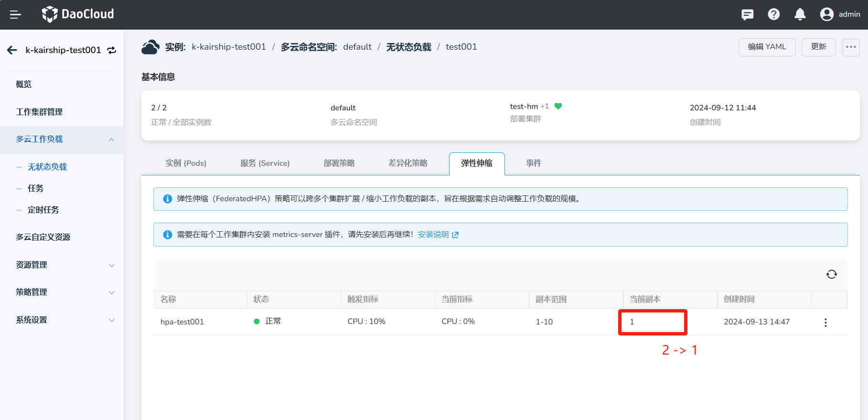Switch instance with the swap icon

tap(112, 50)
